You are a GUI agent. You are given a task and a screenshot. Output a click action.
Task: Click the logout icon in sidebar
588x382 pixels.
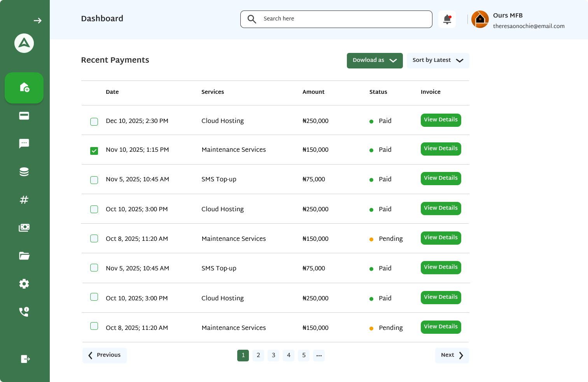click(x=25, y=359)
